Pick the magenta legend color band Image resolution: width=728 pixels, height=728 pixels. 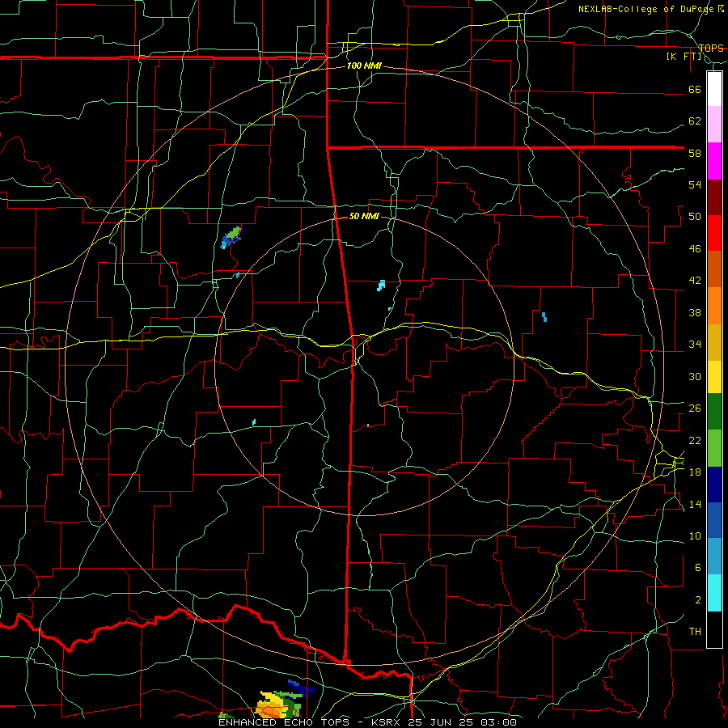(714, 161)
